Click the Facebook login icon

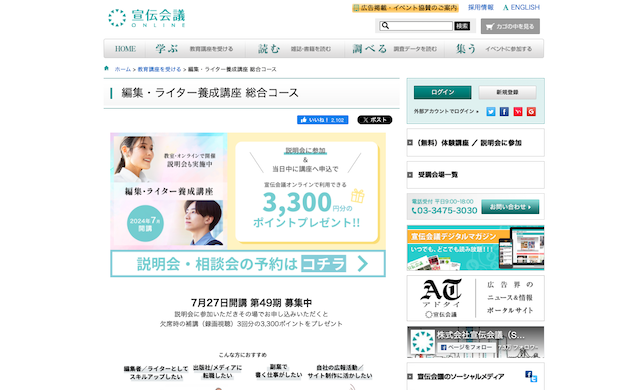(504, 112)
